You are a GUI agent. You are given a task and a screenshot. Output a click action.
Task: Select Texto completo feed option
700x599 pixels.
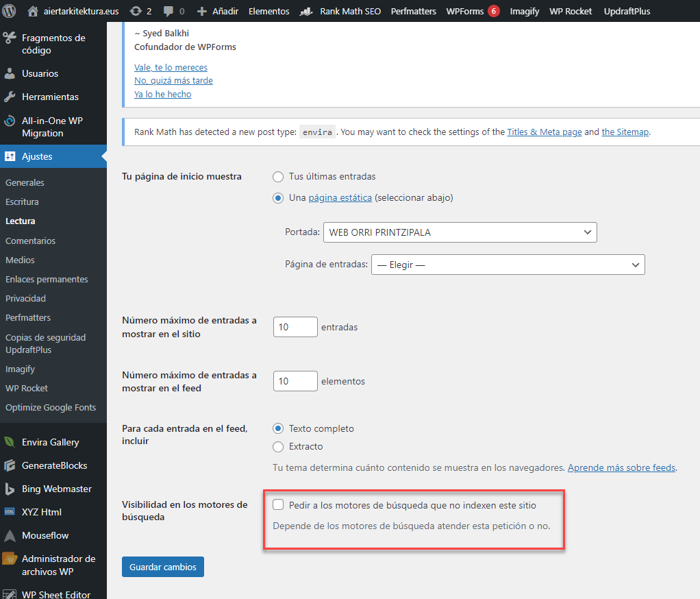(278, 429)
